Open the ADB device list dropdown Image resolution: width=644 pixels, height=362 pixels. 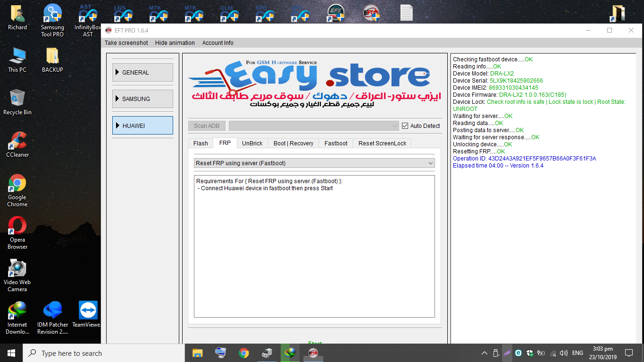314,126
